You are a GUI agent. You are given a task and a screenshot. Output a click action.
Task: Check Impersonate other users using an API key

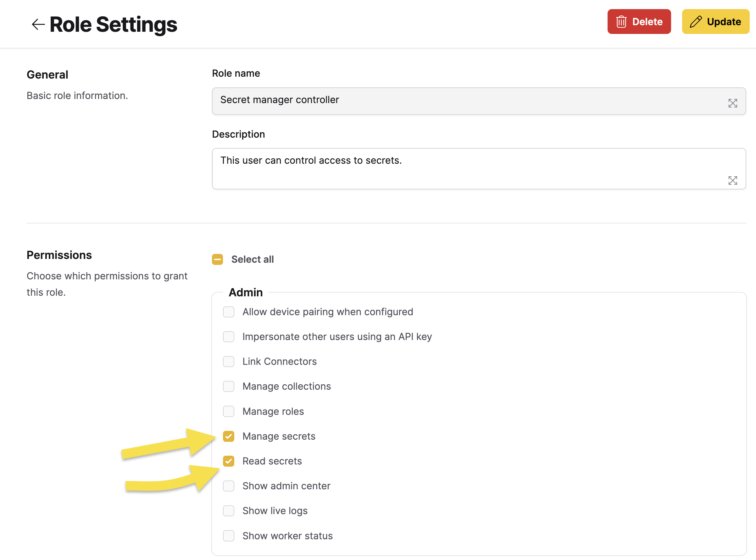click(229, 337)
